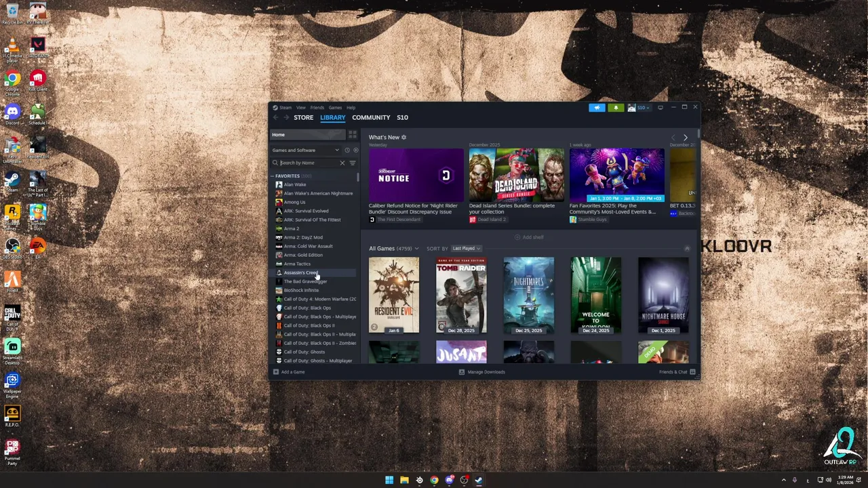
Task: Select the Little Nightmares game cover
Action: [528, 296]
